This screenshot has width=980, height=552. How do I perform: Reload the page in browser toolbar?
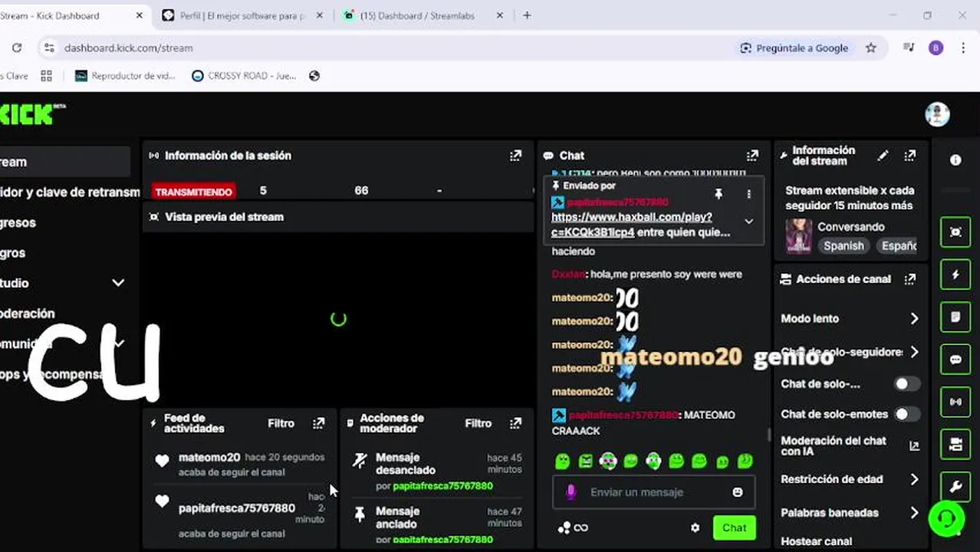pos(17,48)
